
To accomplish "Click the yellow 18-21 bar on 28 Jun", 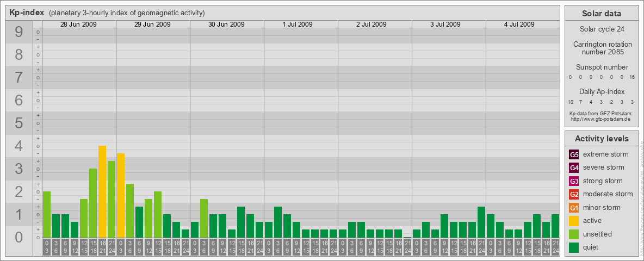I will point(102,191).
